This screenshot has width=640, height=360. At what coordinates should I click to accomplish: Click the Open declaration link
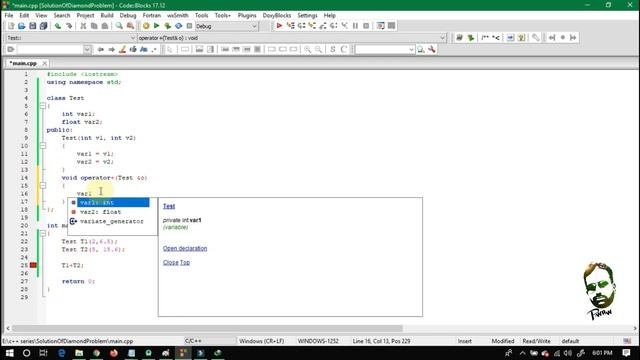(185, 249)
